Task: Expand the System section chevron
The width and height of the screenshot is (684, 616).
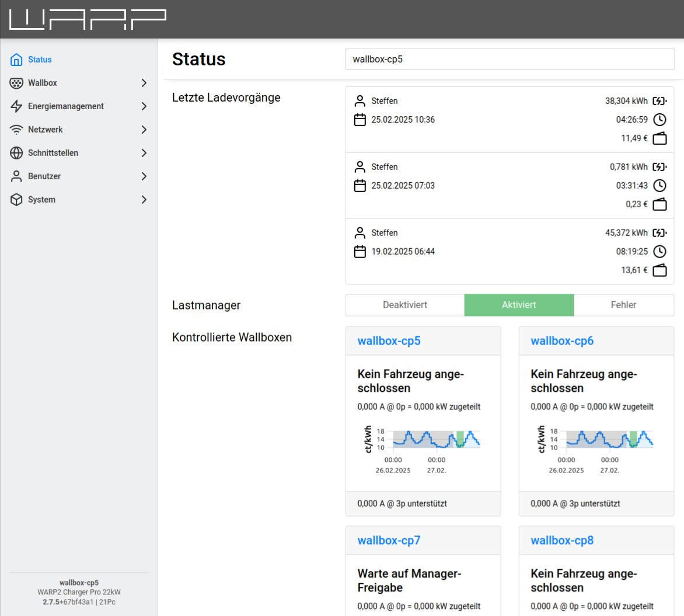Action: coord(144,200)
